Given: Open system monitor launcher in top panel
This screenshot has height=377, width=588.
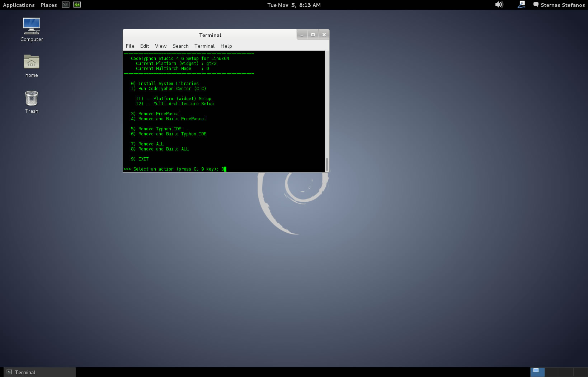Looking at the screenshot, I should (77, 5).
